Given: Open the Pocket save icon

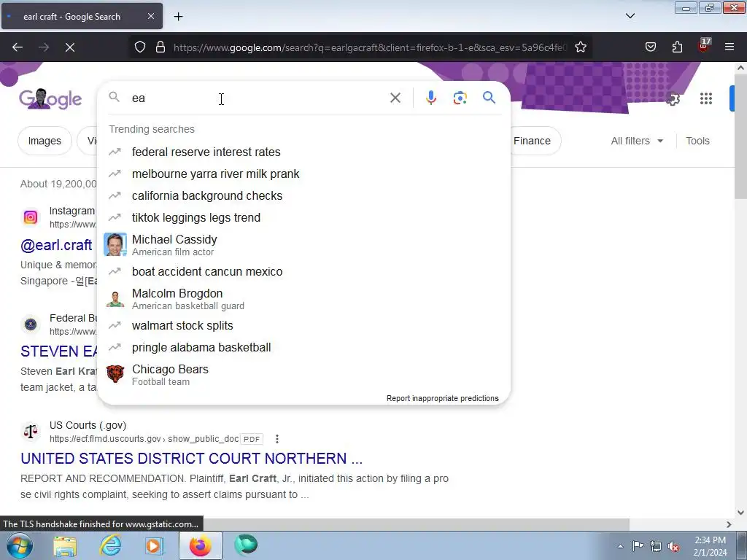Looking at the screenshot, I should pos(650,47).
